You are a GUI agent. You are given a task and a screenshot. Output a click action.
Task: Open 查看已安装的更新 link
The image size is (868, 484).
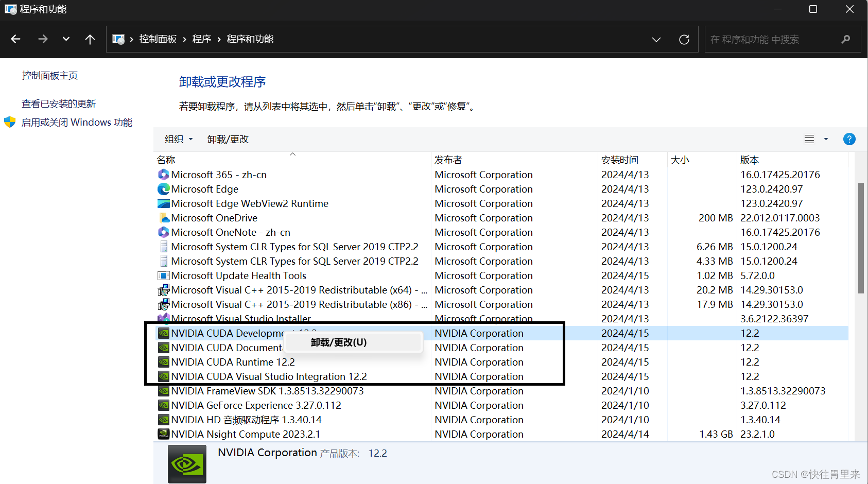[59, 104]
